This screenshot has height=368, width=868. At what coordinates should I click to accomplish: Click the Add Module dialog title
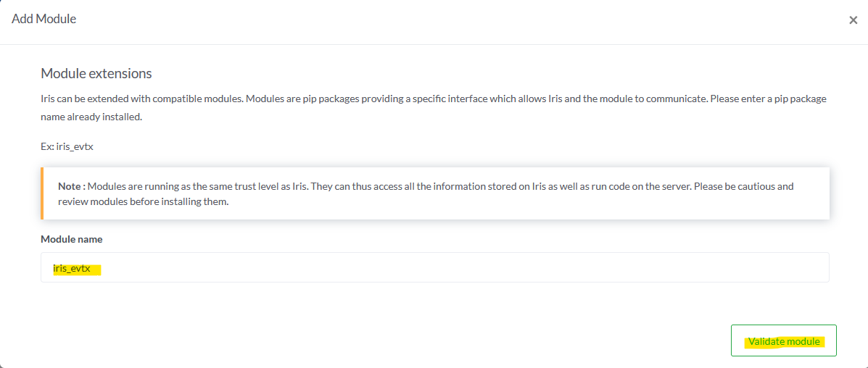44,19
